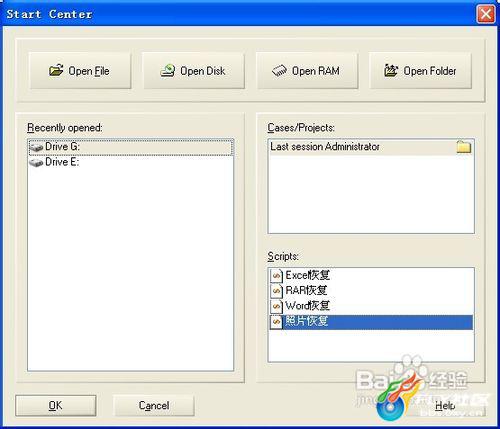Click the Cancel button
The image size is (500, 429).
[154, 405]
